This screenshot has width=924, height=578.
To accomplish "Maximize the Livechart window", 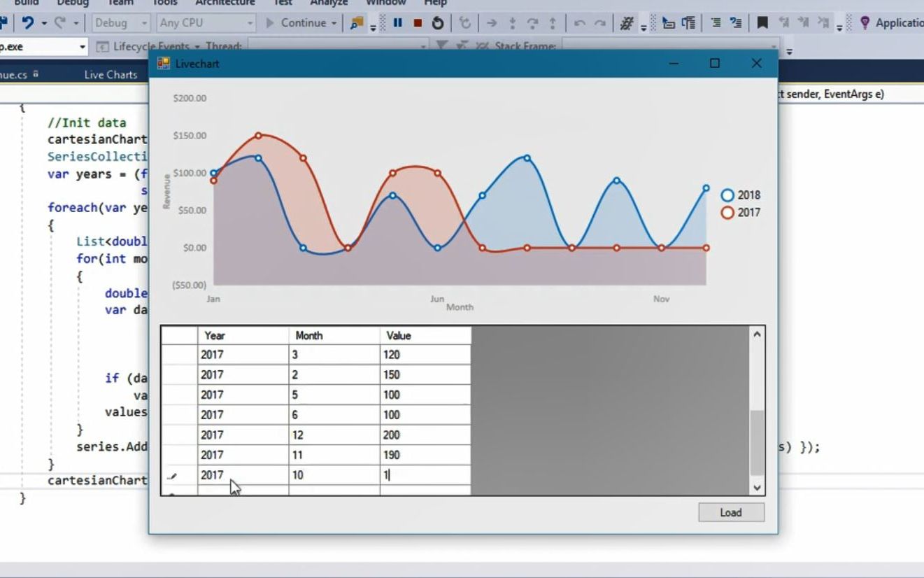I will tap(714, 63).
